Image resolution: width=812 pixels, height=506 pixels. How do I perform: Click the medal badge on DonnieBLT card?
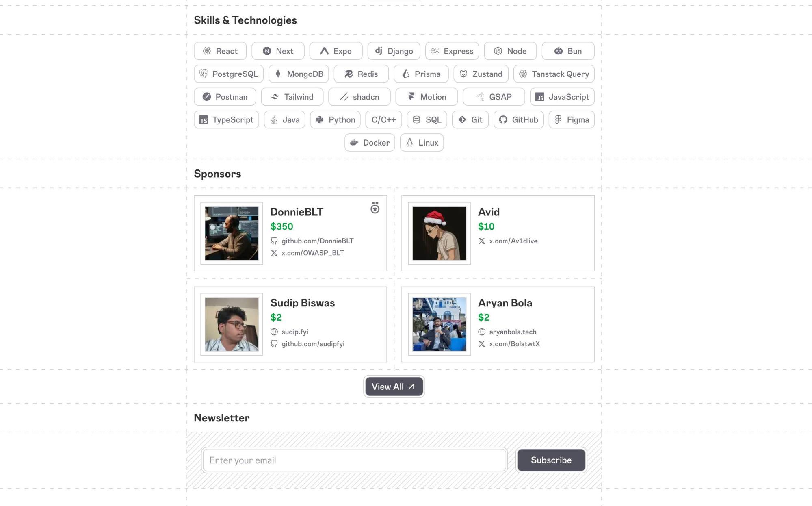(x=375, y=208)
